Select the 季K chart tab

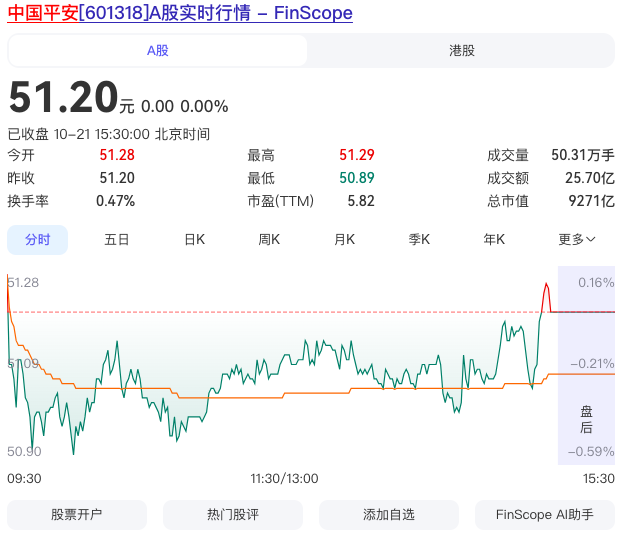click(x=419, y=240)
